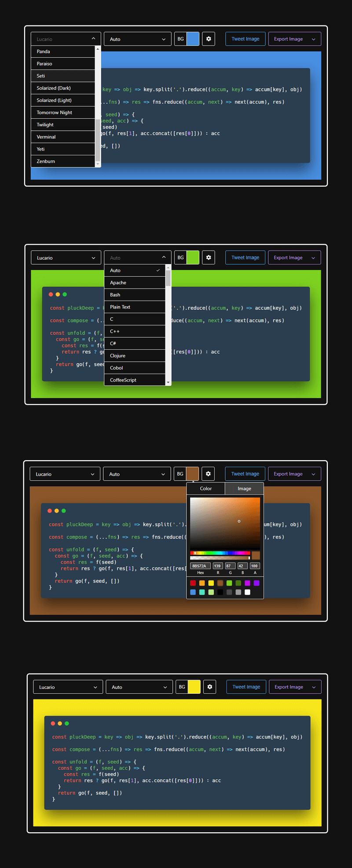352x868 pixels.
Task: Choose Clojure language option
Action: [x=135, y=355]
